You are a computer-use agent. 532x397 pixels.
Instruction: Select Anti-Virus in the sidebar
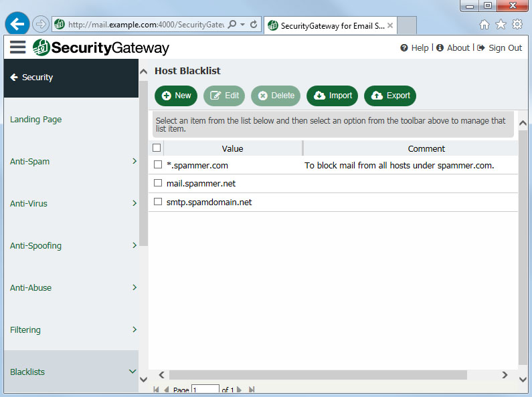pyautogui.click(x=29, y=203)
